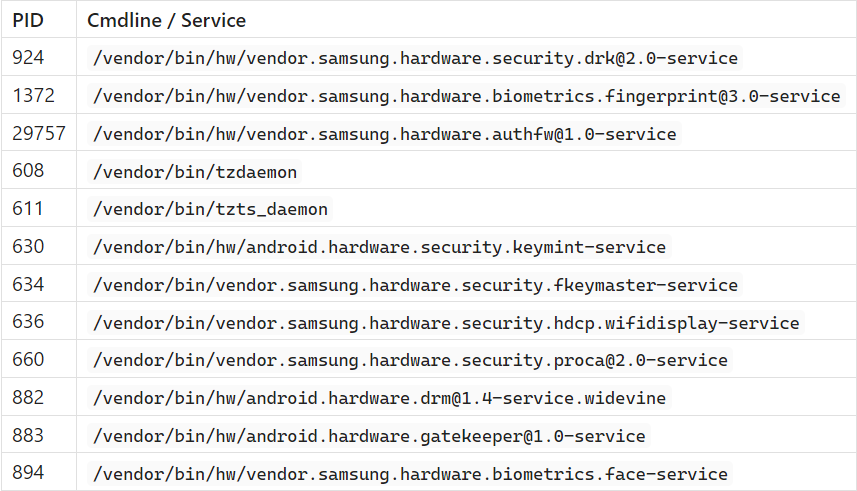Select the security.proca@2.0-service command line
This screenshot has width=857, height=491.
click(x=410, y=360)
